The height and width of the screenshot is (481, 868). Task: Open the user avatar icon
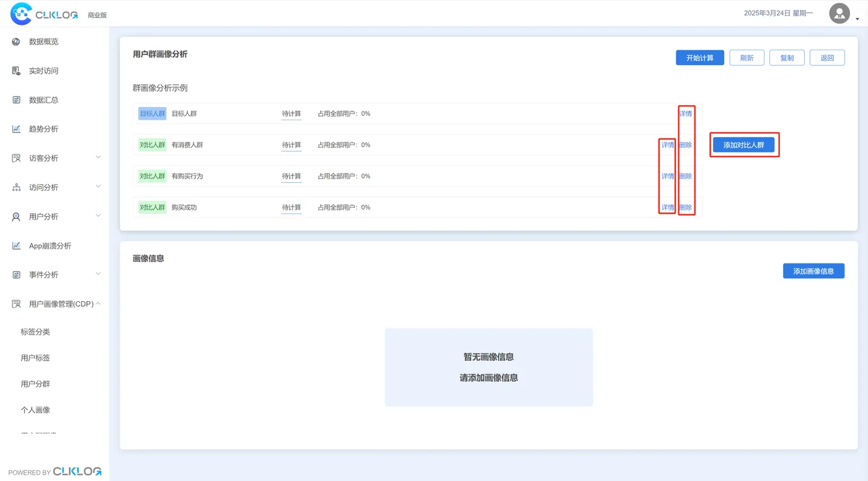pos(839,14)
